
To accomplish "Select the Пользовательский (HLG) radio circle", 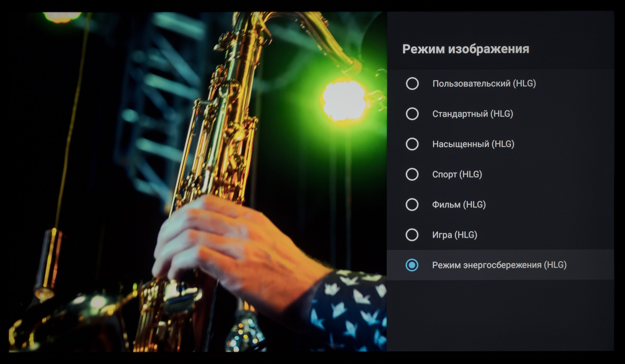I will tap(412, 83).
